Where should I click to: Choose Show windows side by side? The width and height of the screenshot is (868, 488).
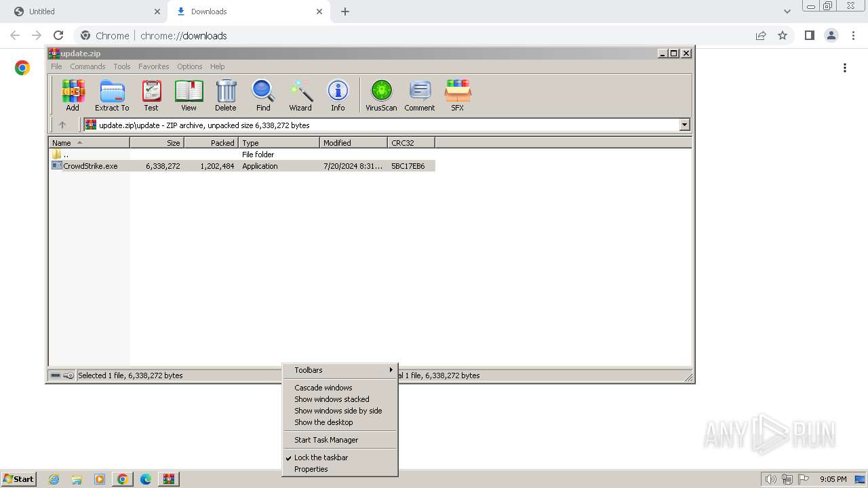pos(340,411)
